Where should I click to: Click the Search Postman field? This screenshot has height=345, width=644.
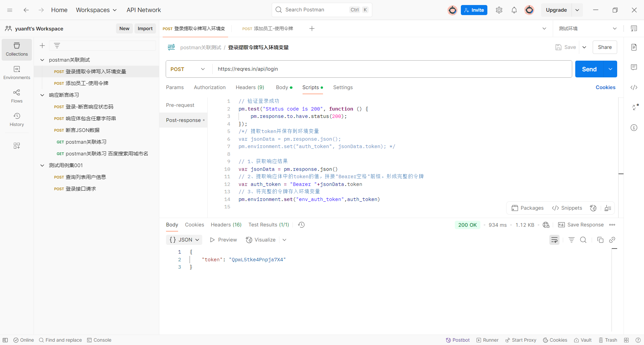click(x=322, y=10)
